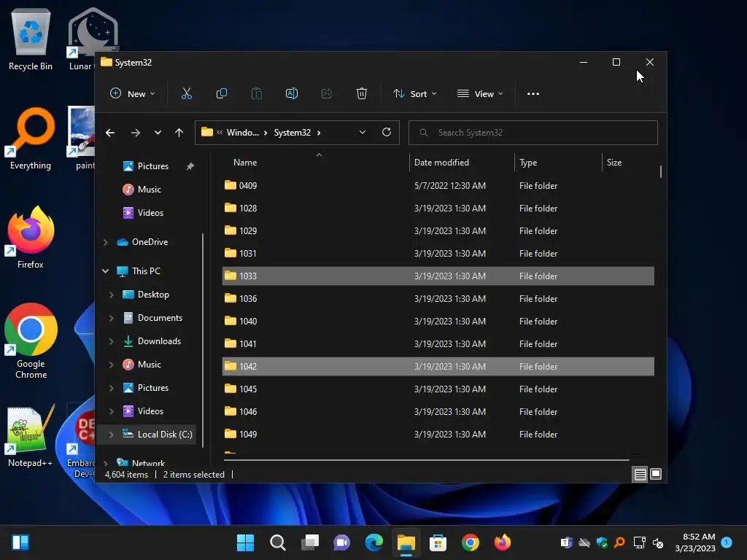
Task: Click the Windo... breadcrumb segment
Action: point(242,133)
